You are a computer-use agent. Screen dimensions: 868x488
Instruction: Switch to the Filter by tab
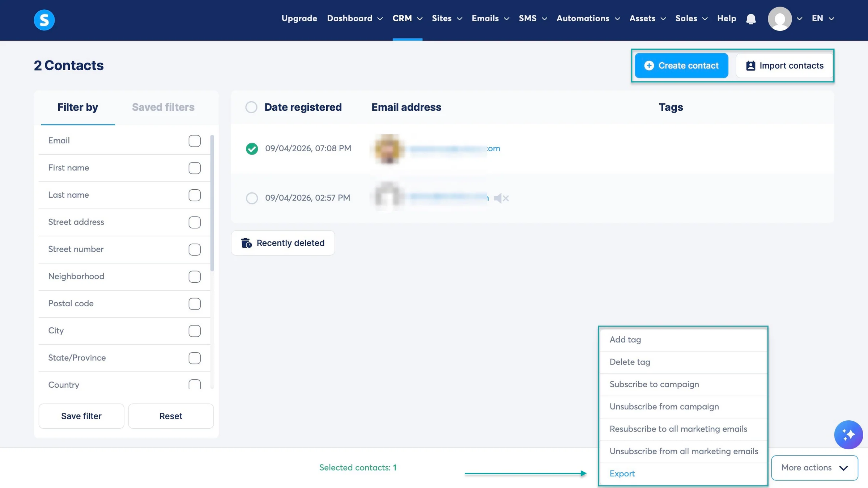78,108
